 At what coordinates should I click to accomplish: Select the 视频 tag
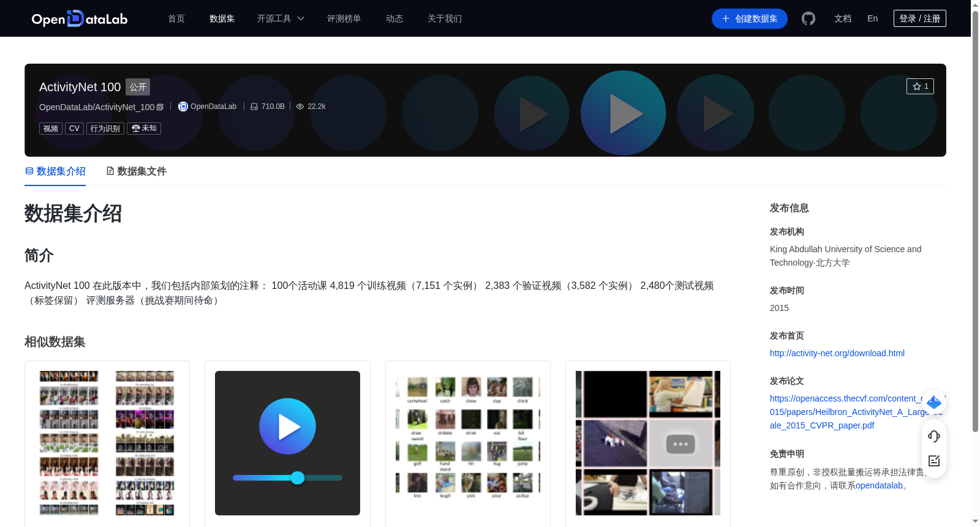click(x=51, y=129)
